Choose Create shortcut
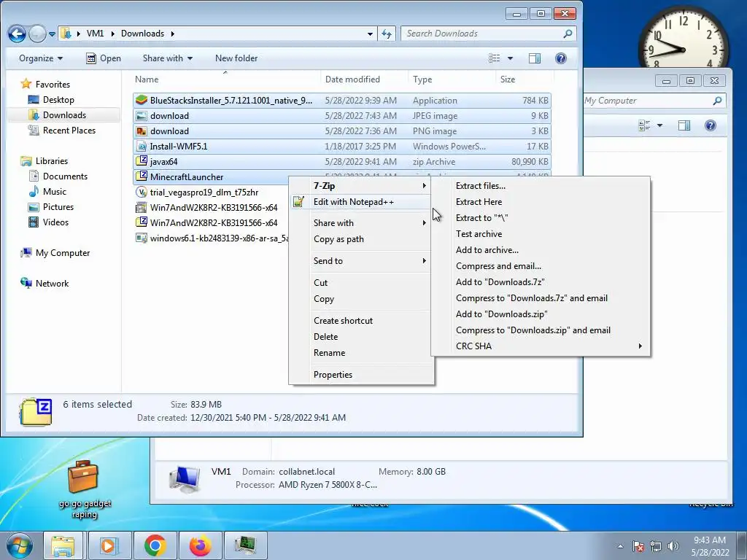The image size is (747, 560). pos(362,321)
